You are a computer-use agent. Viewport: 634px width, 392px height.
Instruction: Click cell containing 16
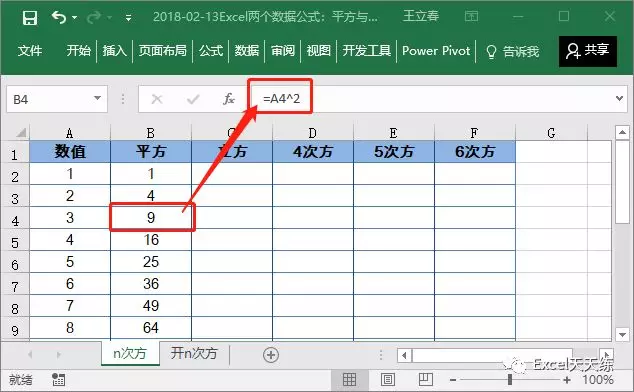pyautogui.click(x=151, y=239)
